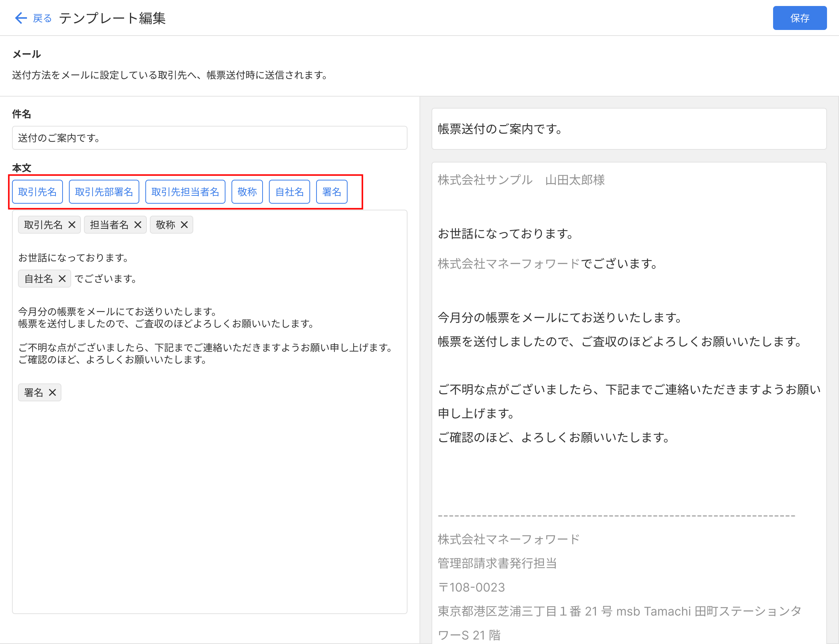Insert the 取引先名 placeholder button
Screen dimensions: 839x644
37,192
